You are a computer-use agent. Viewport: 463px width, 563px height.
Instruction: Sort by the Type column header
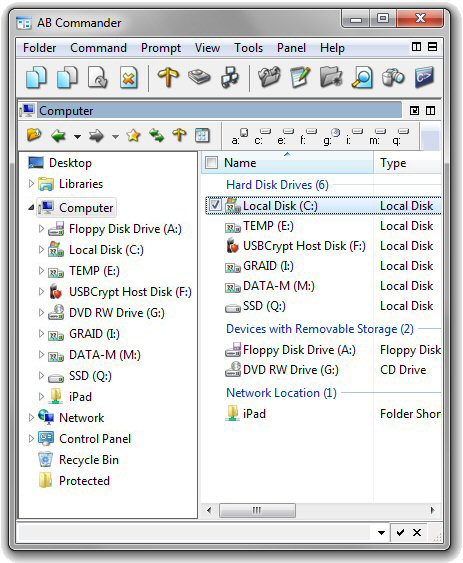[407, 163]
